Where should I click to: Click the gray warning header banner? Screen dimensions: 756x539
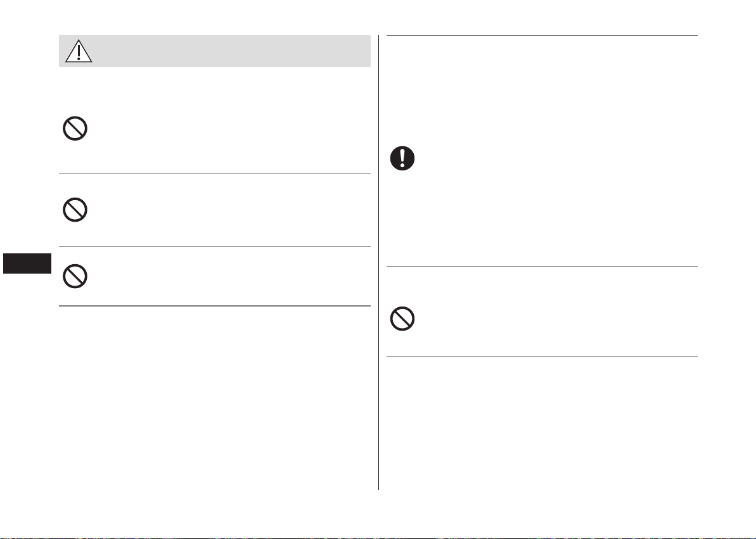(x=215, y=51)
